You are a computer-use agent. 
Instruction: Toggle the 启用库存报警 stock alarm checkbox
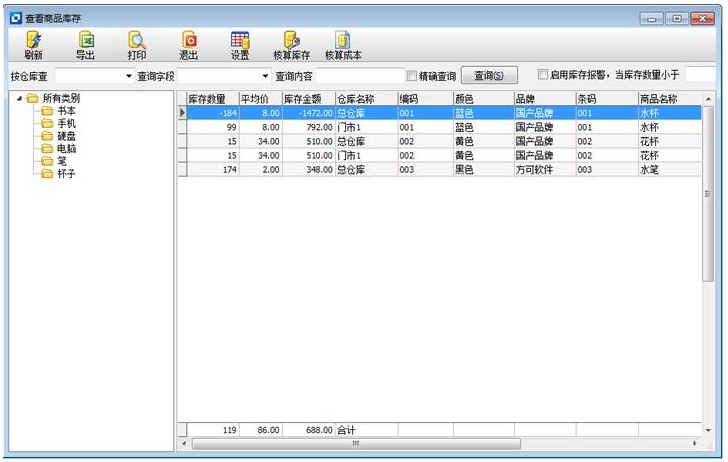click(x=543, y=75)
